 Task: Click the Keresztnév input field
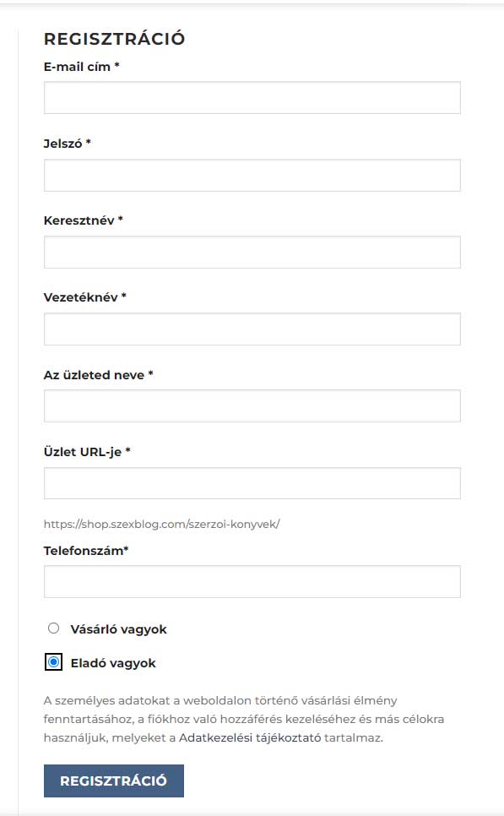[x=252, y=252]
